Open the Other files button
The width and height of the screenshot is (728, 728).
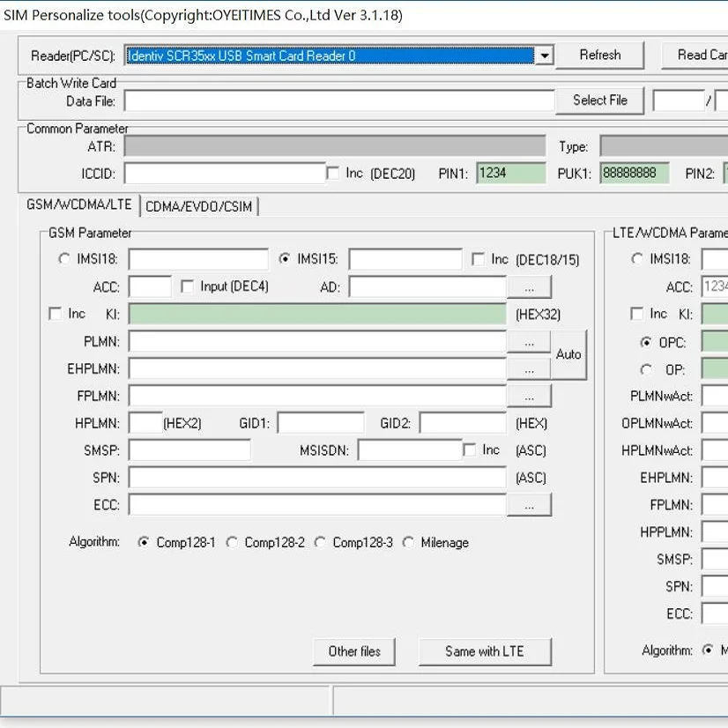354,651
